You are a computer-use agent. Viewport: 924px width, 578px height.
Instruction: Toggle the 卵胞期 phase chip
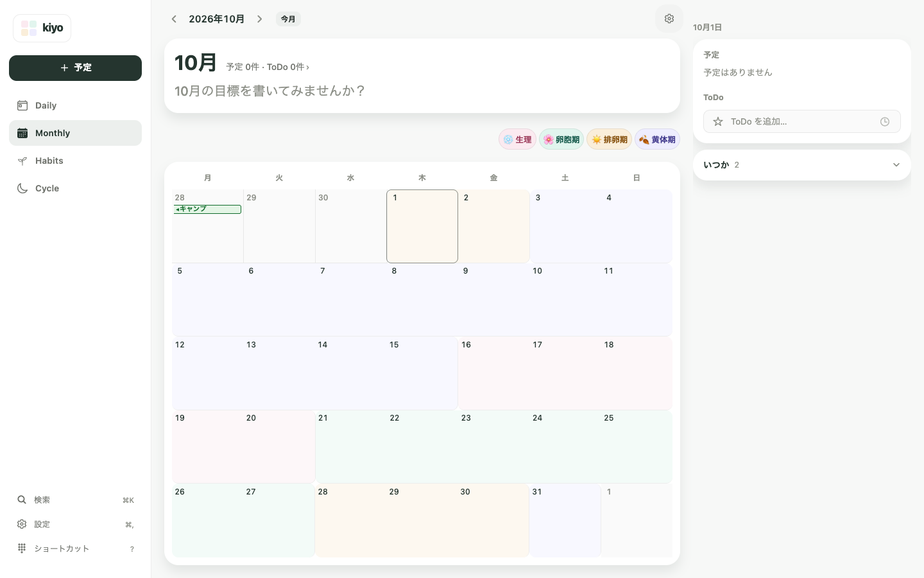click(561, 139)
